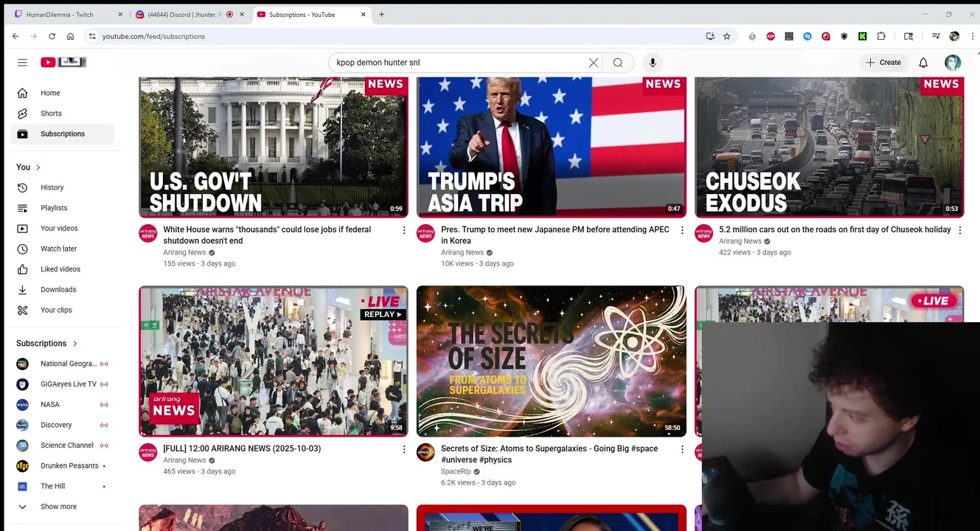This screenshot has height=531, width=980.
Task: Go to Home in sidebar
Action: tap(63, 93)
